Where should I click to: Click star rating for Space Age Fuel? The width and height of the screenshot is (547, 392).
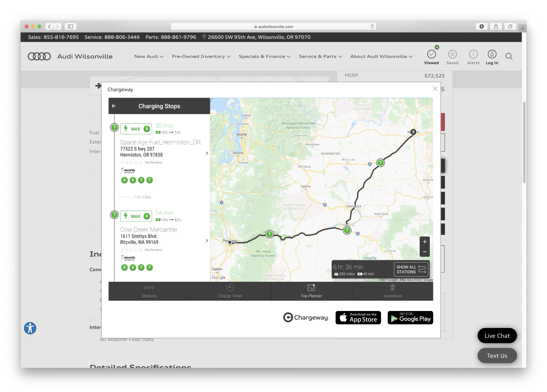click(x=131, y=162)
